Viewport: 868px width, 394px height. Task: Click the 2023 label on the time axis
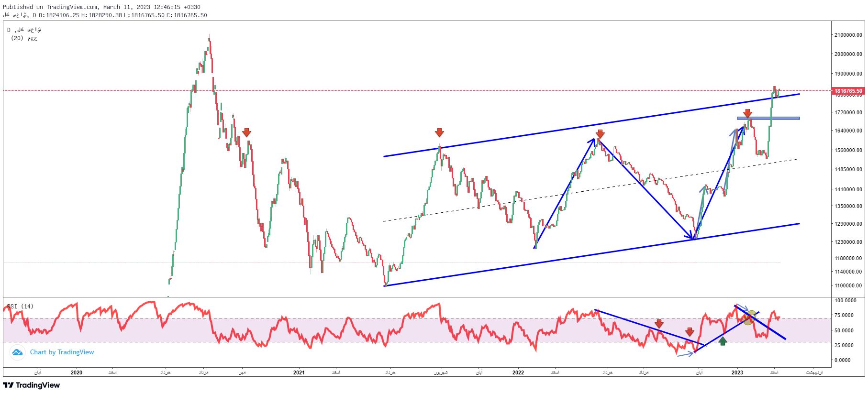(x=737, y=373)
